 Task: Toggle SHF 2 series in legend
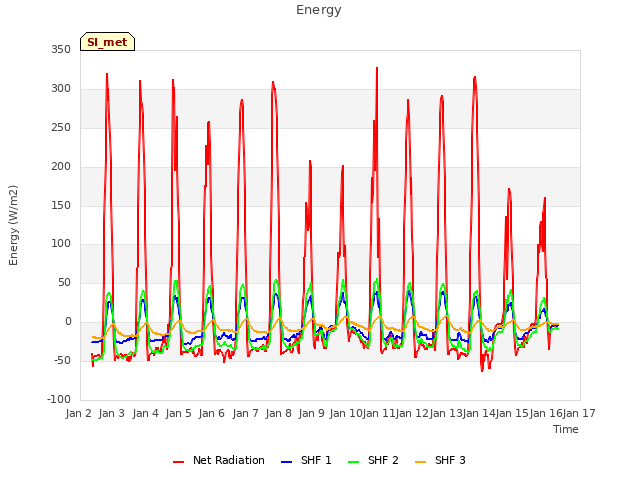click(x=373, y=460)
